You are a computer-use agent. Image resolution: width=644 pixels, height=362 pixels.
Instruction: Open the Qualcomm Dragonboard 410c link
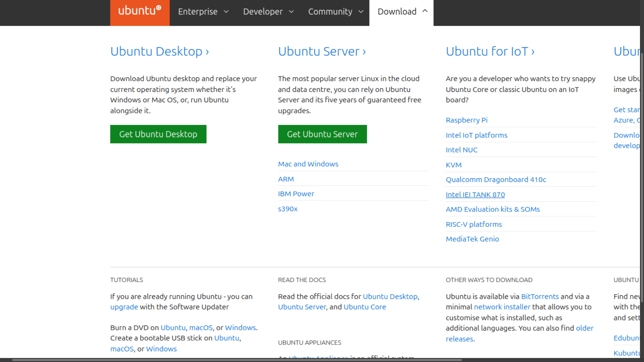tap(496, 180)
